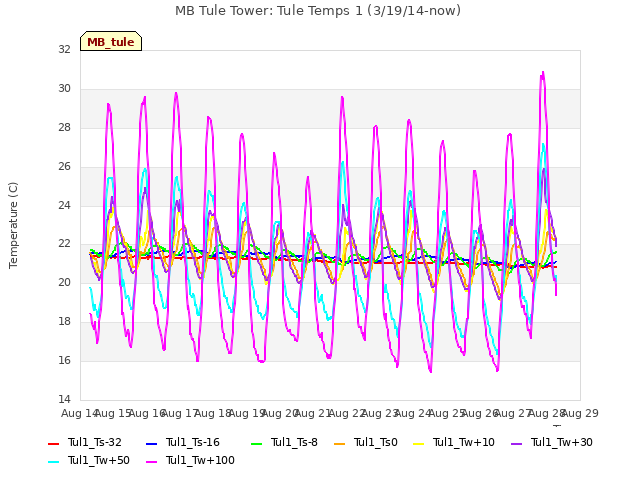Select the Tul1_Ts0 legend label
This screenshot has width=640, height=480.
tap(376, 442)
